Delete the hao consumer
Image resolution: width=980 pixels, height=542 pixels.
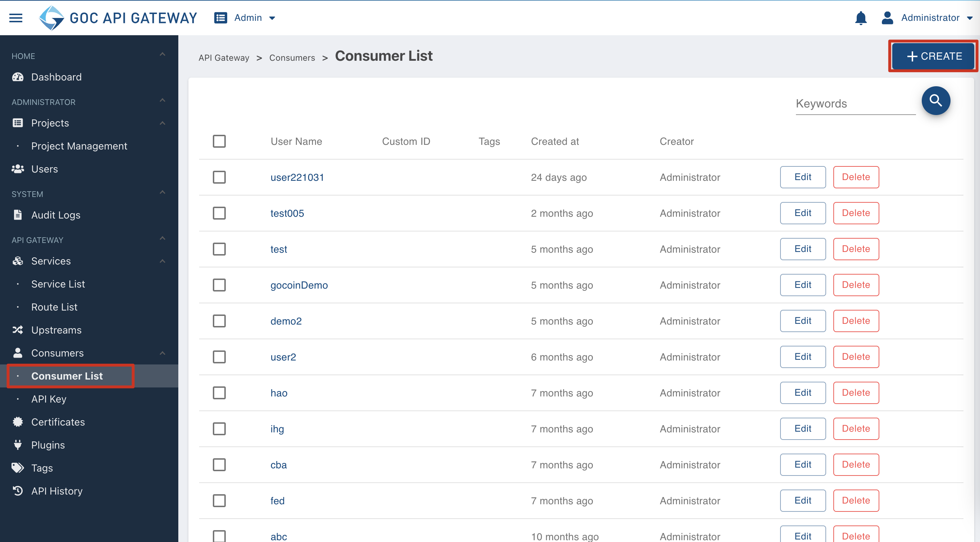[x=856, y=392]
